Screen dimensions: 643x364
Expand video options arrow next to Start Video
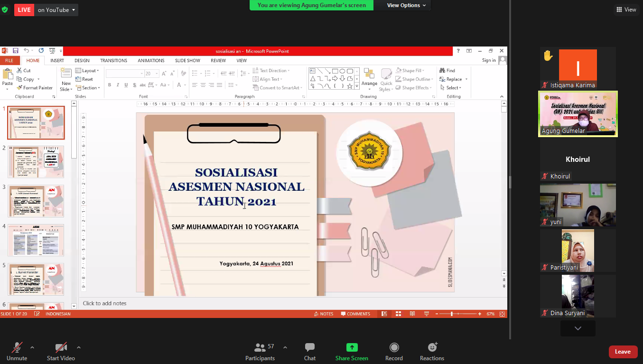coord(79,347)
